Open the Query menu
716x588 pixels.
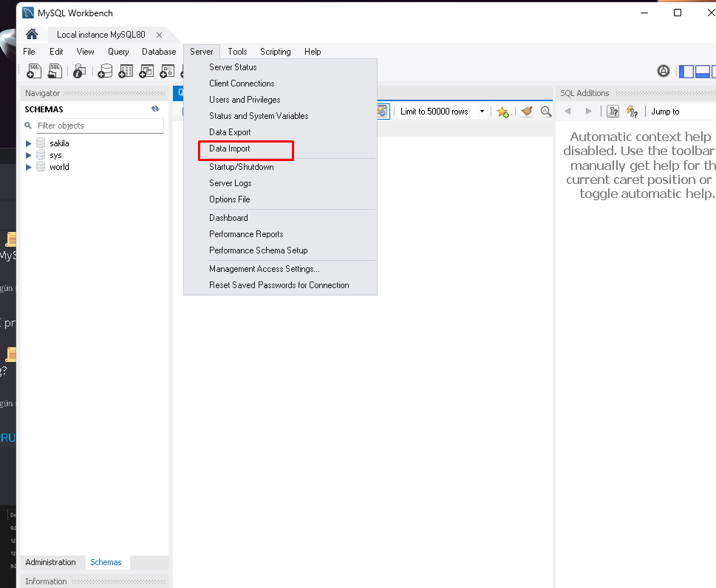(x=118, y=52)
